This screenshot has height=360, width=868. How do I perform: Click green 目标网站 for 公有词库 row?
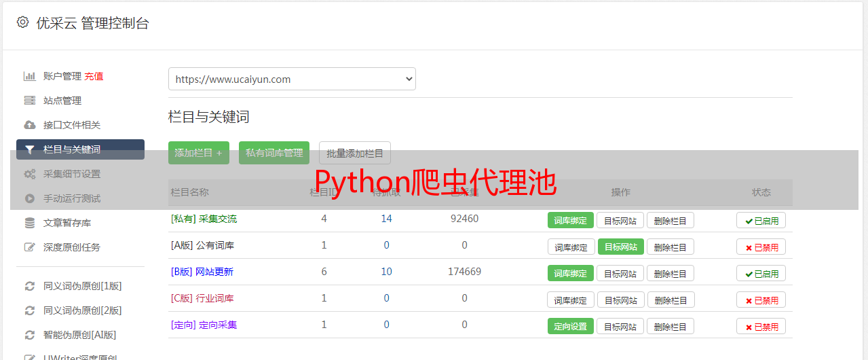coord(620,247)
